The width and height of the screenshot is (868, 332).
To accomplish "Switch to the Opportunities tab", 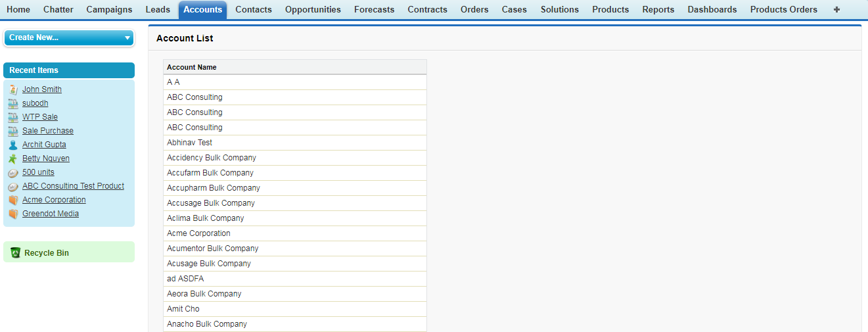I will (x=313, y=10).
